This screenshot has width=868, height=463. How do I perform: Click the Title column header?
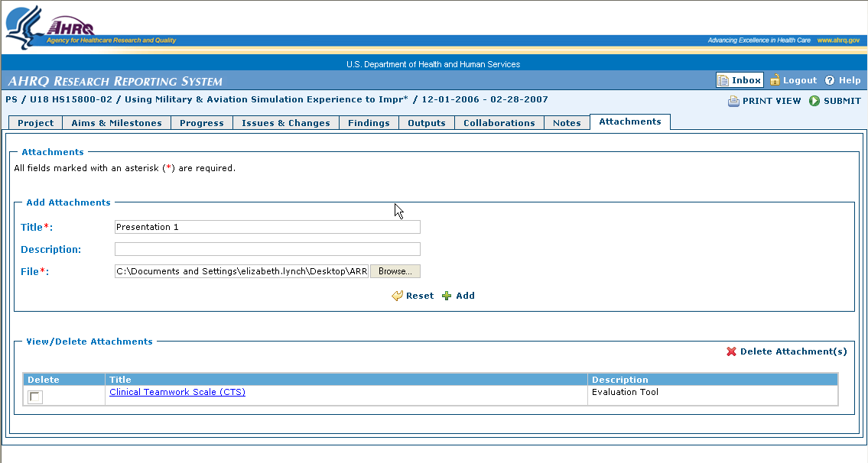pyautogui.click(x=346, y=380)
